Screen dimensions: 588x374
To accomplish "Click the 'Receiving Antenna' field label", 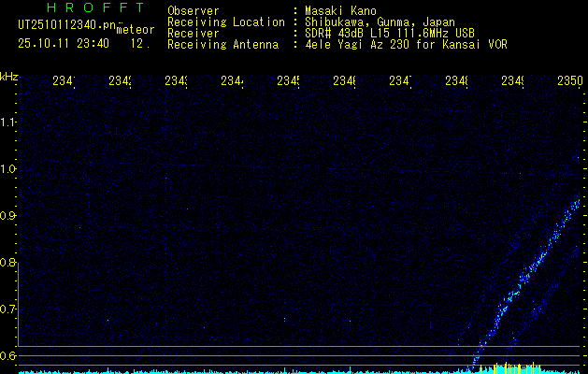I will click(x=223, y=45).
